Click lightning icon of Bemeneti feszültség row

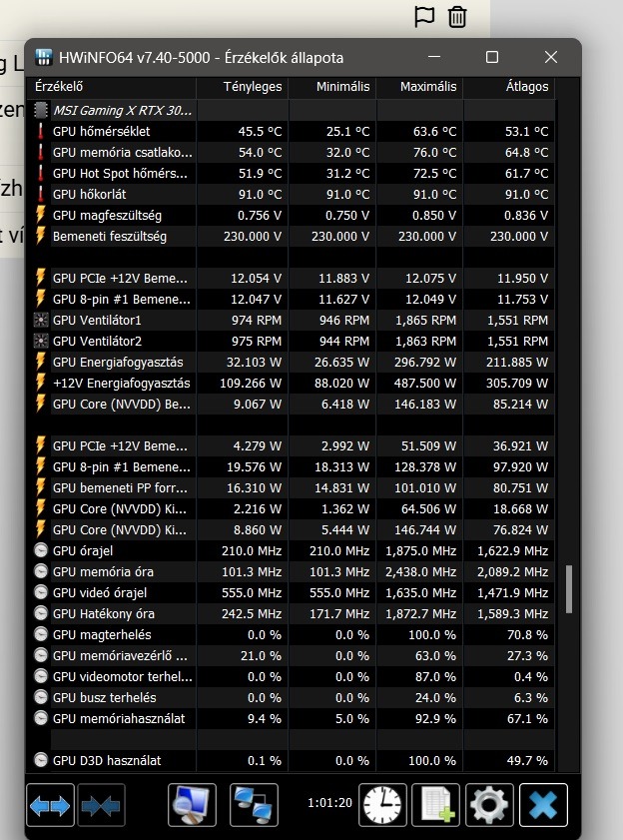tap(41, 236)
